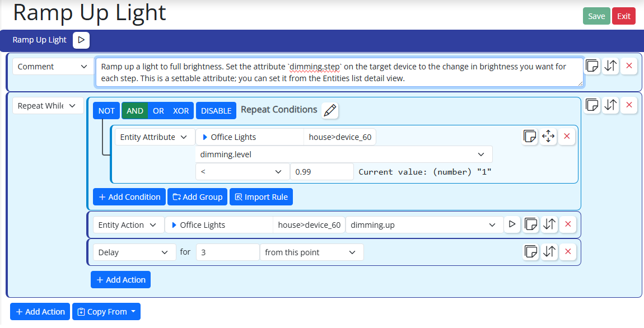This screenshot has height=328, width=644.
Task: Run the Ramp Up Light reaction
Action: (x=81, y=40)
